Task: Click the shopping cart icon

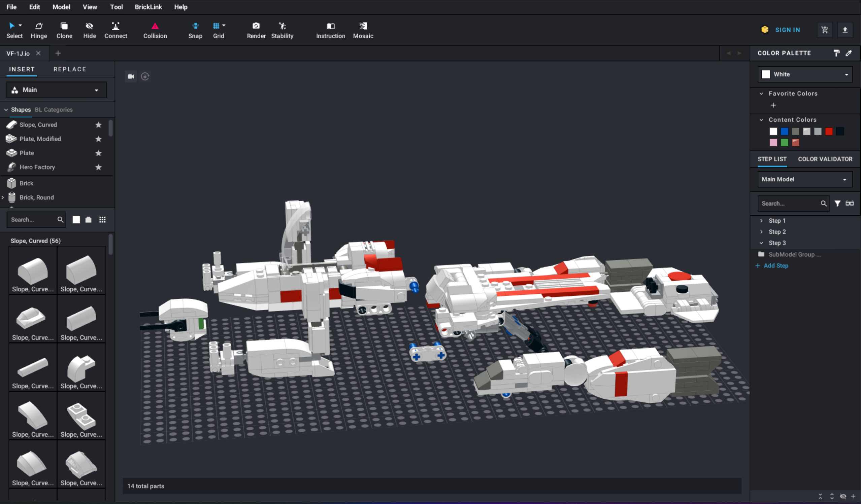Action: 824,30
